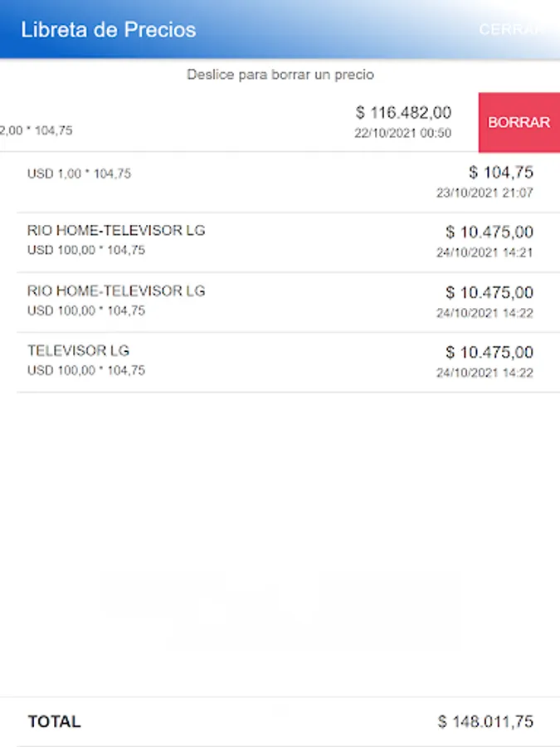Open the USD 1,00 * 104,75 entry
The width and height of the screenshot is (560, 747).
[x=79, y=174]
